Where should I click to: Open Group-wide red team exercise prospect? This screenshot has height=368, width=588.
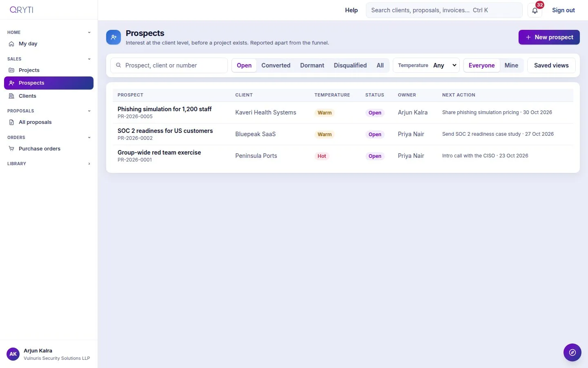click(x=159, y=153)
